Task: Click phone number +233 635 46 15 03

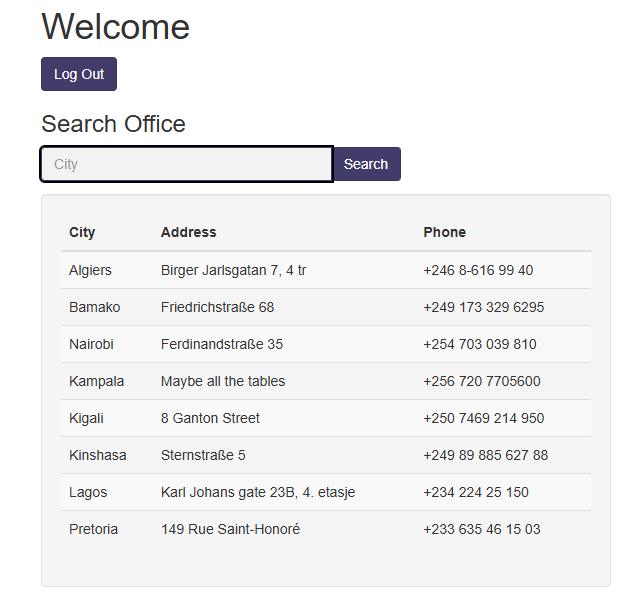Action: [482, 529]
